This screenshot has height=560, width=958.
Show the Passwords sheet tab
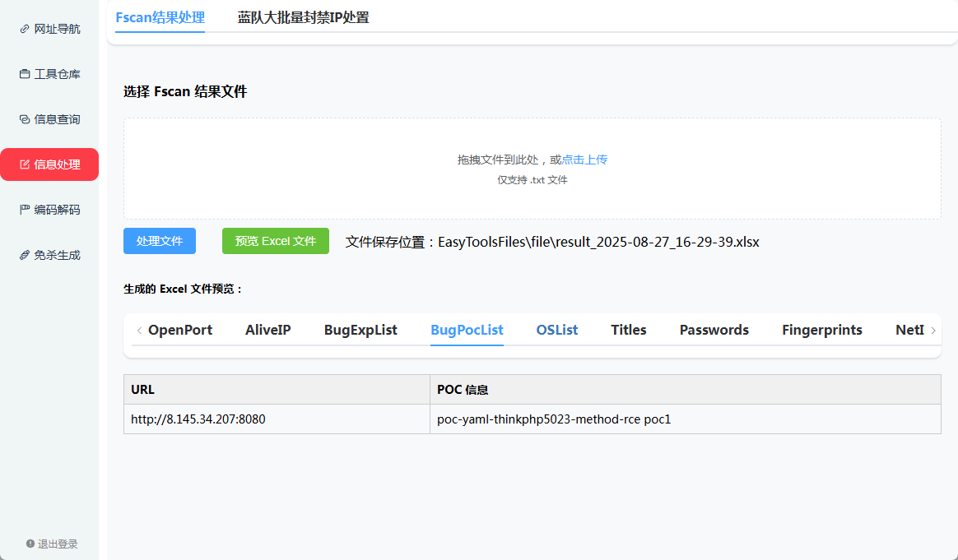[714, 330]
